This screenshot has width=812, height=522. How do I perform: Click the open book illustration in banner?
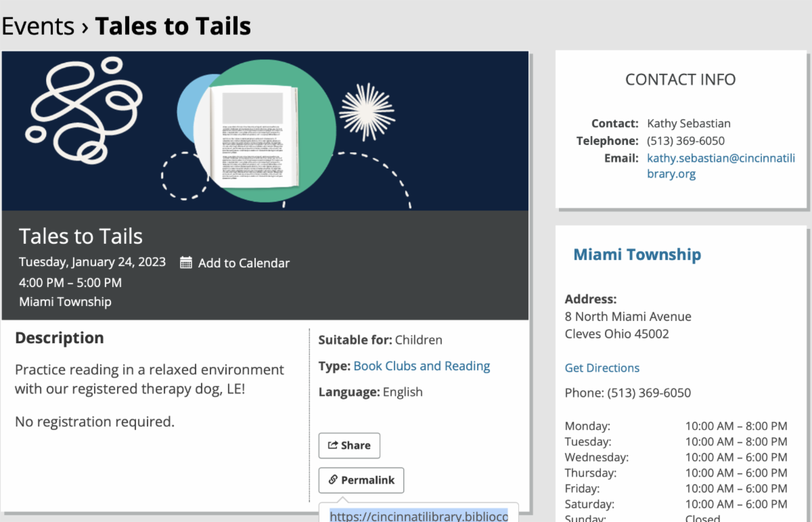[x=253, y=136]
